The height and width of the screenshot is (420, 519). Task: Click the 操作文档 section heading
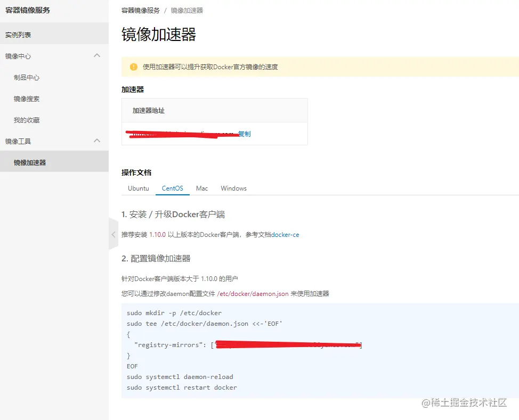point(136,172)
